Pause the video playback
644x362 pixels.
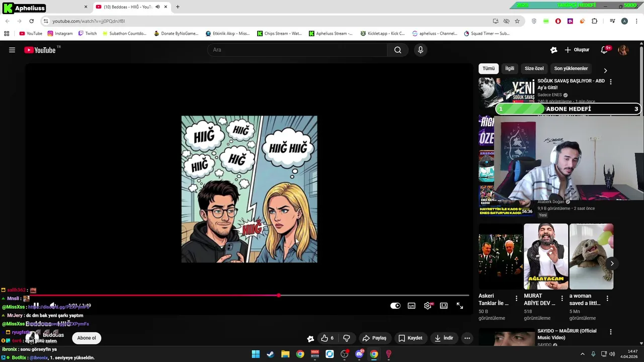coord(36,306)
